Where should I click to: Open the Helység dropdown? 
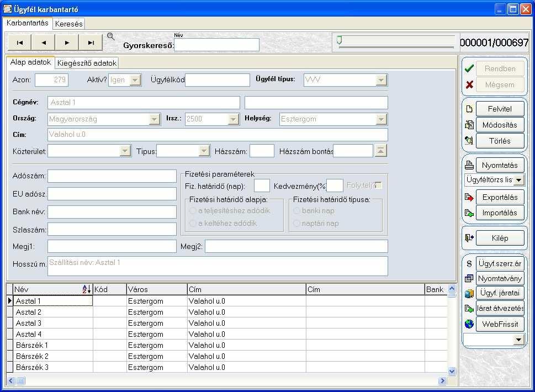381,119
